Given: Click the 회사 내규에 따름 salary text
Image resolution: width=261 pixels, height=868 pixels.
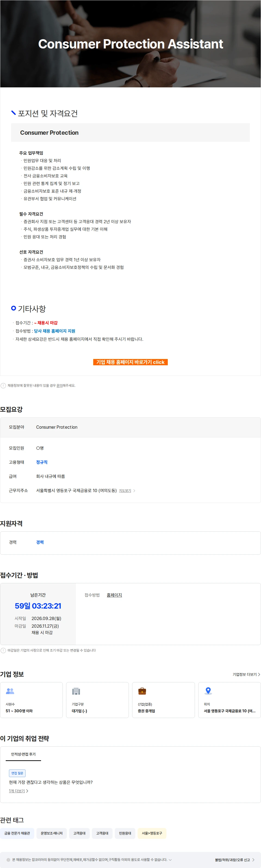Looking at the screenshot, I should 51,476.
